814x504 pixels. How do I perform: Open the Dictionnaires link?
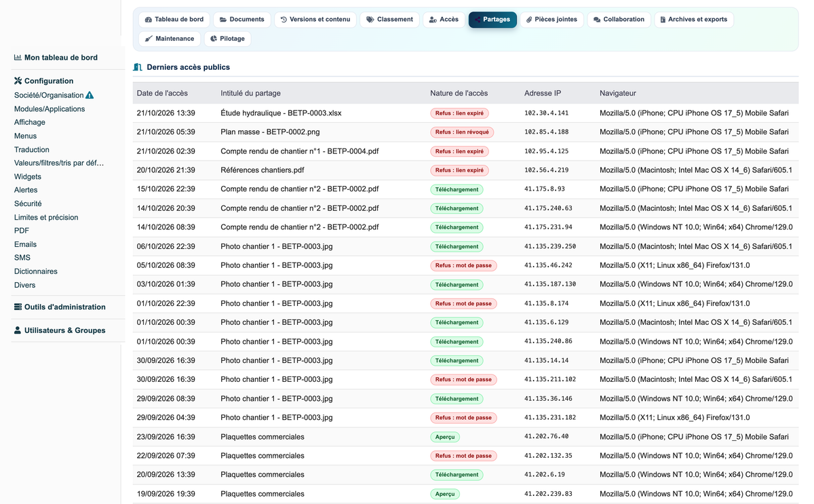(x=36, y=271)
